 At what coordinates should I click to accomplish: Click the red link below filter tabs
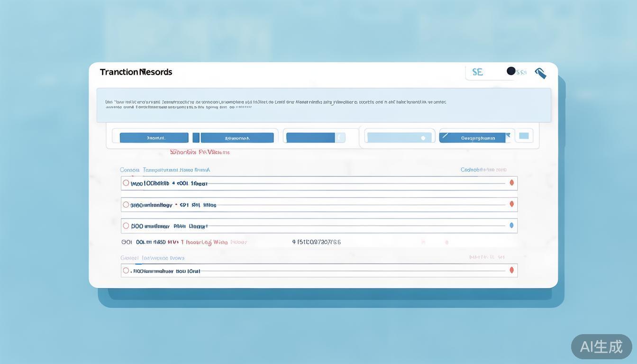pyautogui.click(x=200, y=152)
